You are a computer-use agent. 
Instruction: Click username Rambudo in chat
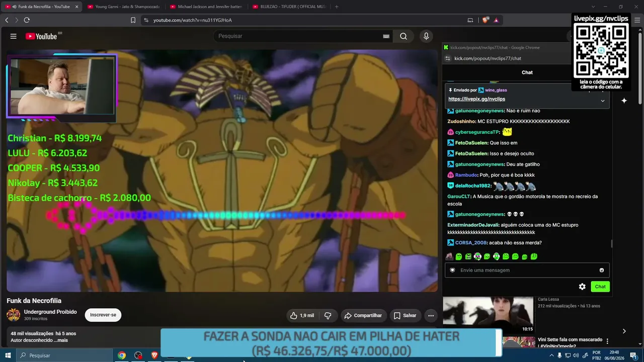click(466, 175)
